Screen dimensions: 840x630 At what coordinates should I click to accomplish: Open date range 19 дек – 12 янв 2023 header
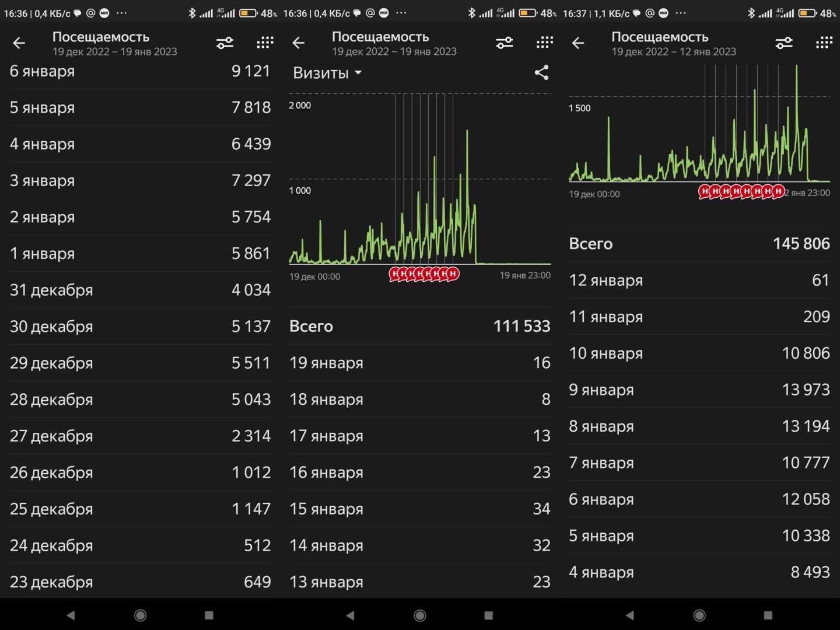[673, 51]
